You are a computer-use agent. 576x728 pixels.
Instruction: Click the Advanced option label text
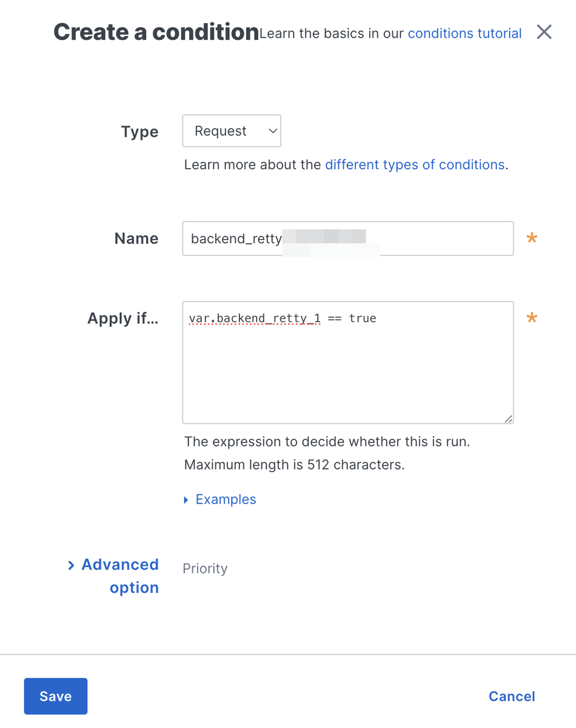120,576
